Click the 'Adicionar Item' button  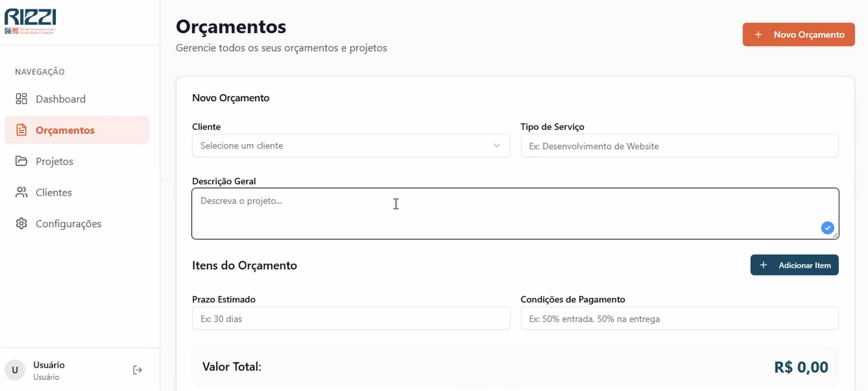click(794, 265)
